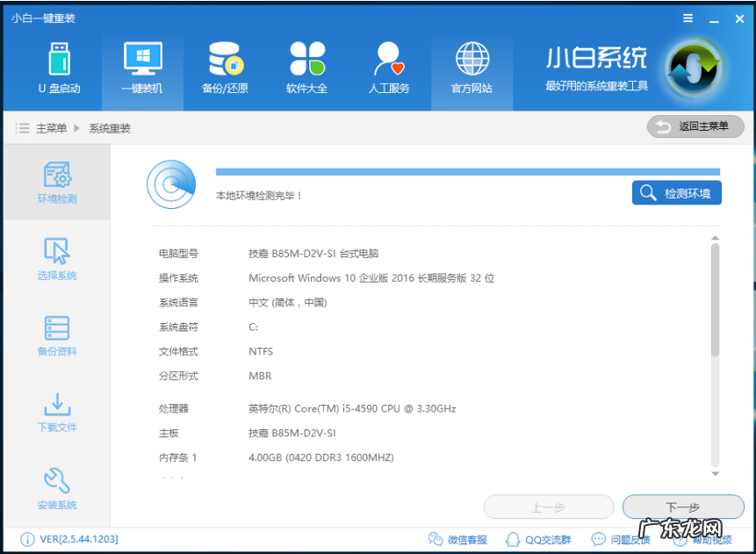Open the hamburger menu at top right

tap(688, 18)
